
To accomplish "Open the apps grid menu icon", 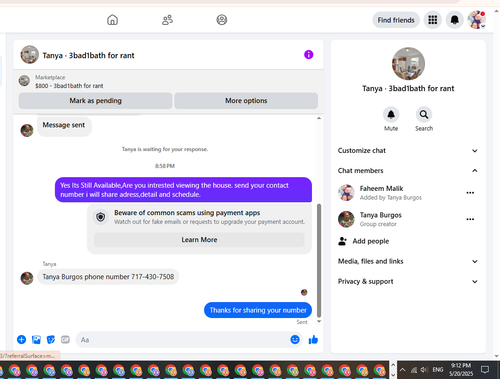I will click(x=433, y=20).
